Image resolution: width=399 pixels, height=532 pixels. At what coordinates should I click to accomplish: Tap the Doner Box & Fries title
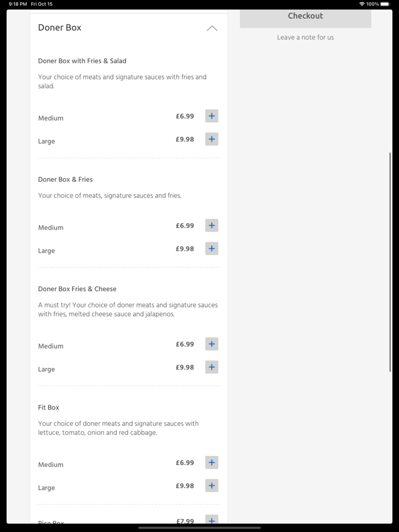coord(65,179)
